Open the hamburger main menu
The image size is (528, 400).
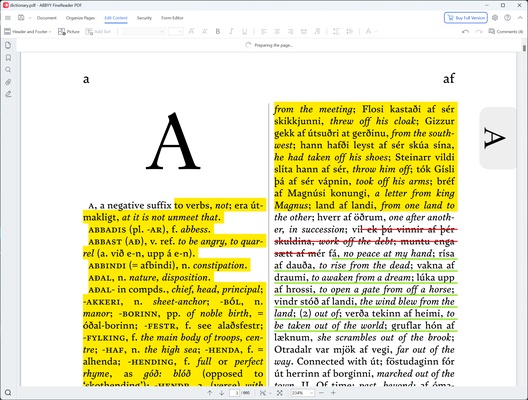point(8,18)
